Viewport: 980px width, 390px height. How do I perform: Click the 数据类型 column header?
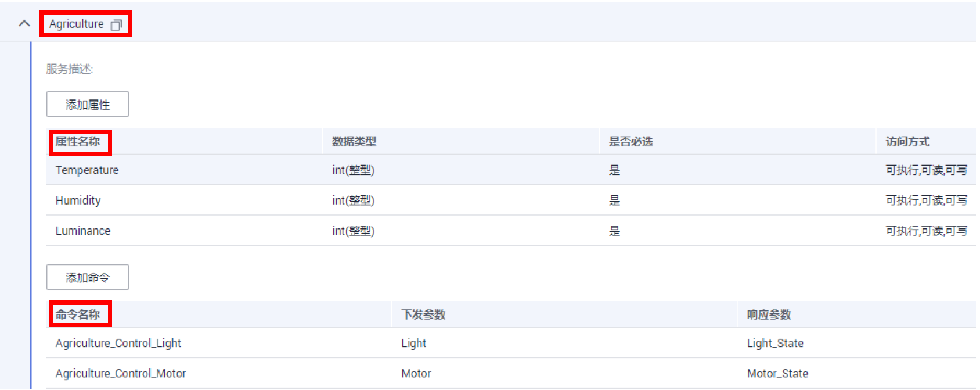[354, 142]
